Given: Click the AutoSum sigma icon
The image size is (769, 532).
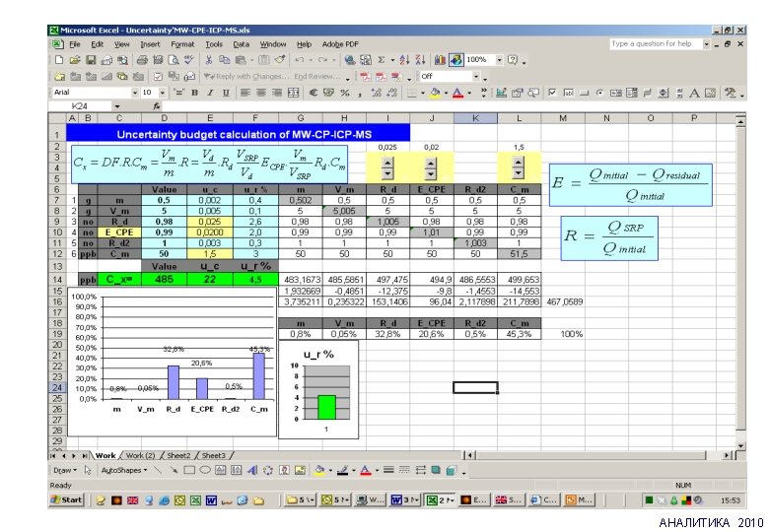Looking at the screenshot, I should (x=382, y=60).
